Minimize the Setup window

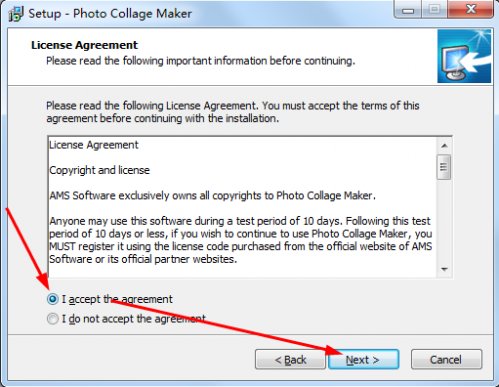tap(408, 10)
